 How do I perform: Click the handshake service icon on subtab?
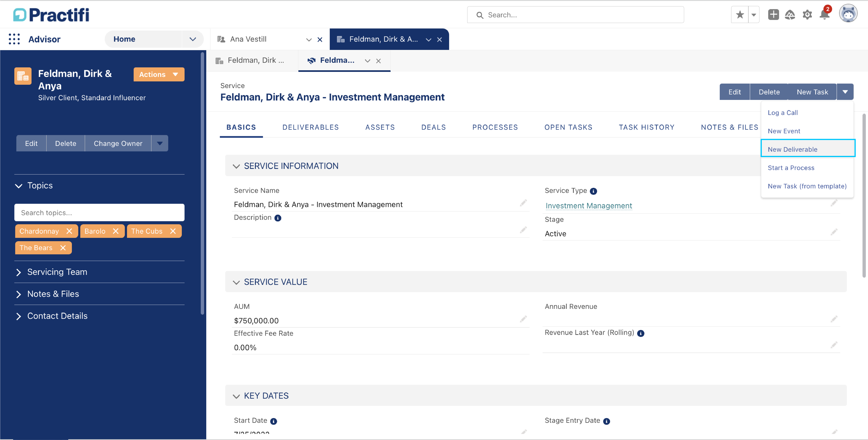click(311, 61)
